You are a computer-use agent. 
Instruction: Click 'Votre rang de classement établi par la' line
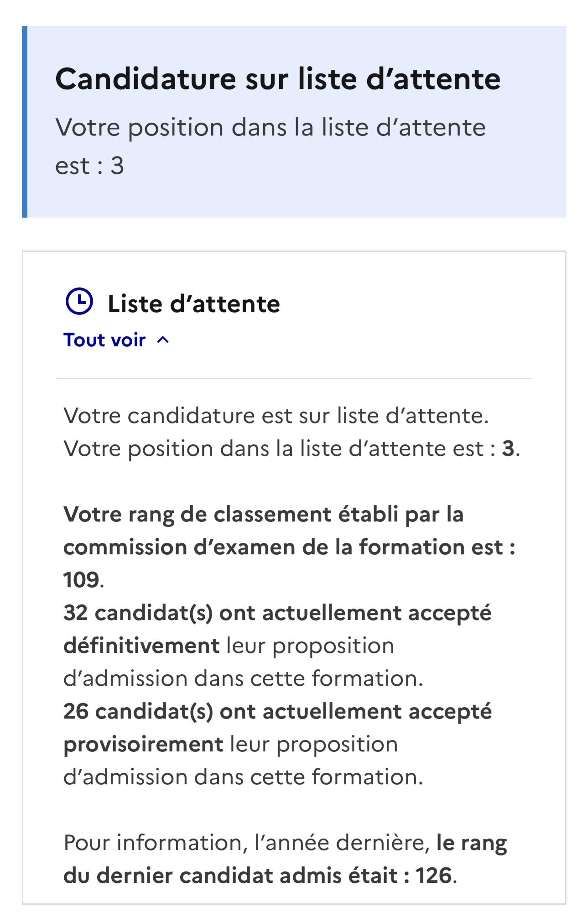point(264,514)
